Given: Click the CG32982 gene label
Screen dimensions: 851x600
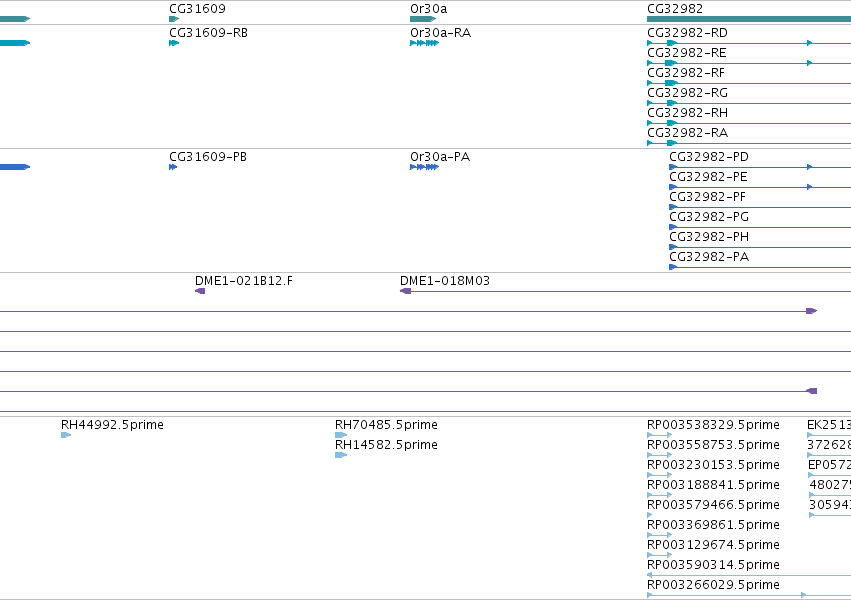Looking at the screenshot, I should pos(675,9).
